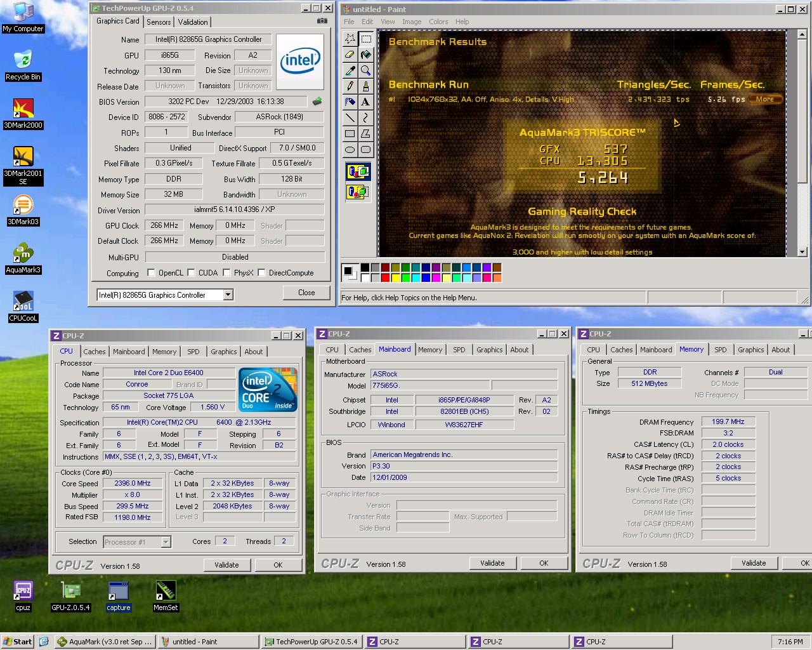Select the Magnifier tool in Paint

pos(366,71)
